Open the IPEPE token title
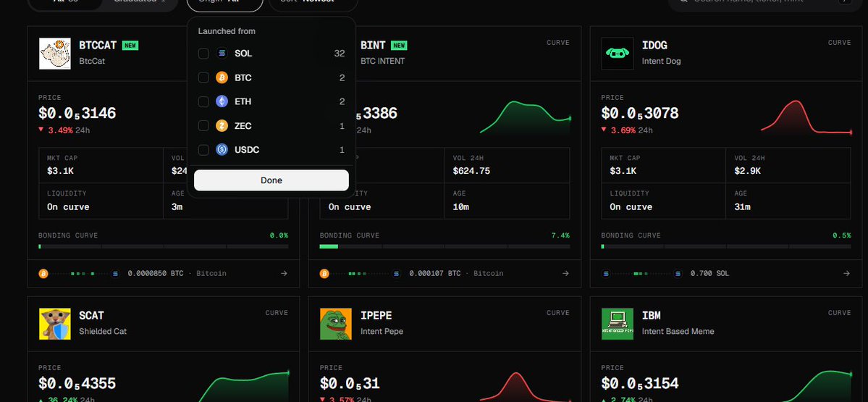Viewport: 868px width, 402px height. pos(376,316)
